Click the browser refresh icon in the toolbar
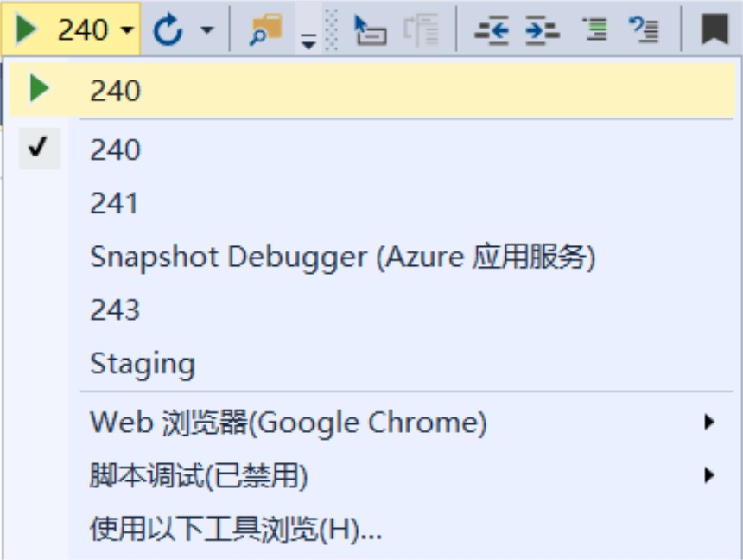 (168, 31)
